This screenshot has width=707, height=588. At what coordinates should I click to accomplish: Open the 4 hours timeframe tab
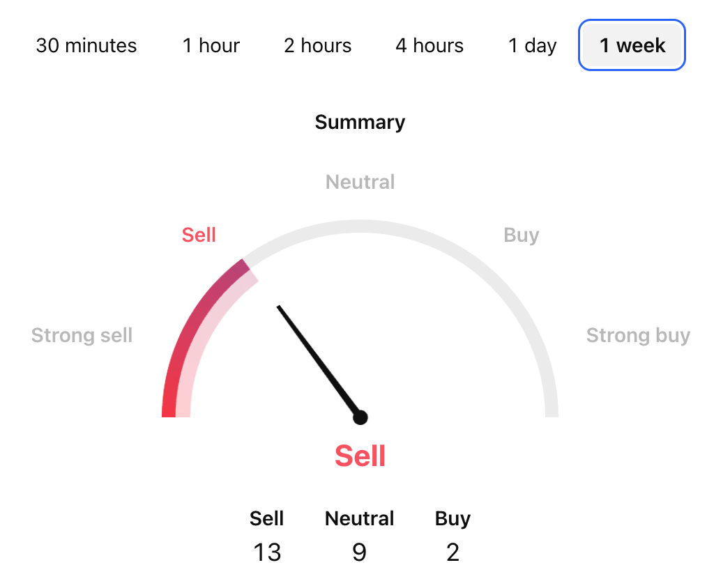[429, 46]
